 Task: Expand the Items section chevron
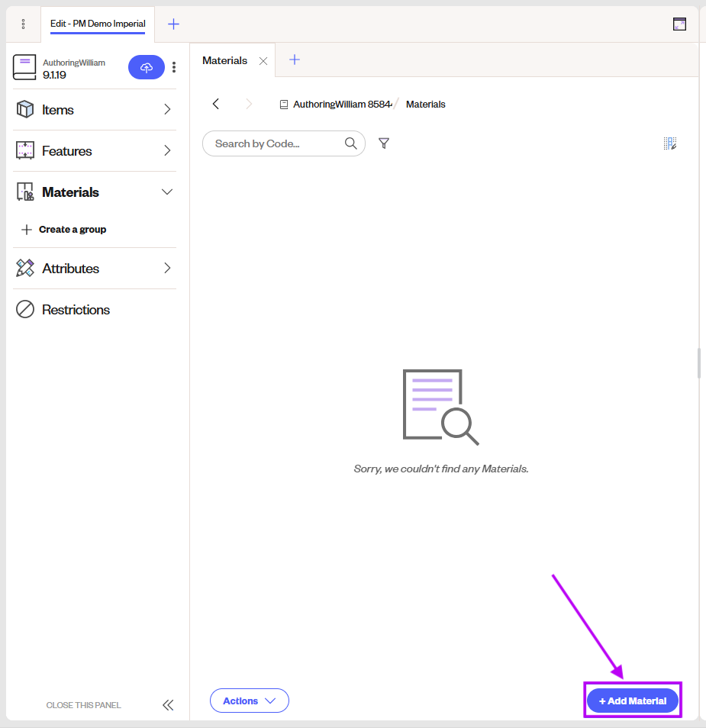tap(167, 110)
